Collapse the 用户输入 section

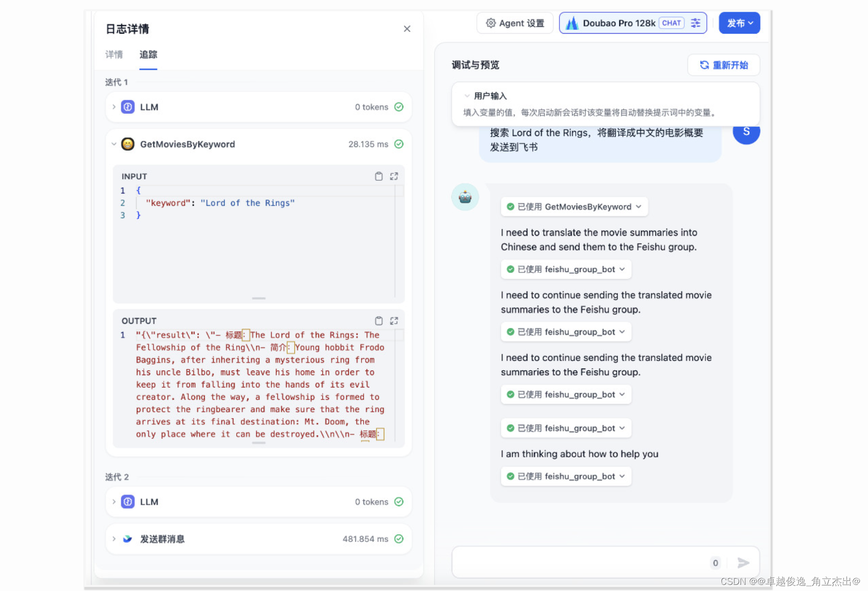coord(467,96)
